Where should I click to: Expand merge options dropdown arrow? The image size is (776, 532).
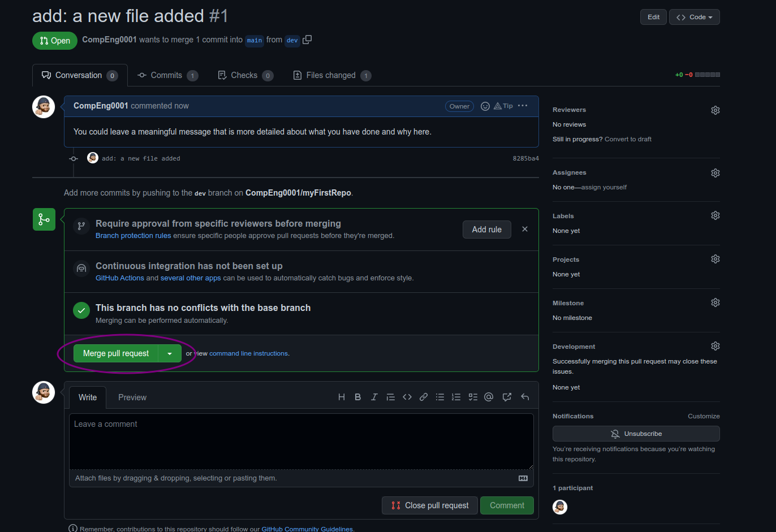click(x=170, y=353)
